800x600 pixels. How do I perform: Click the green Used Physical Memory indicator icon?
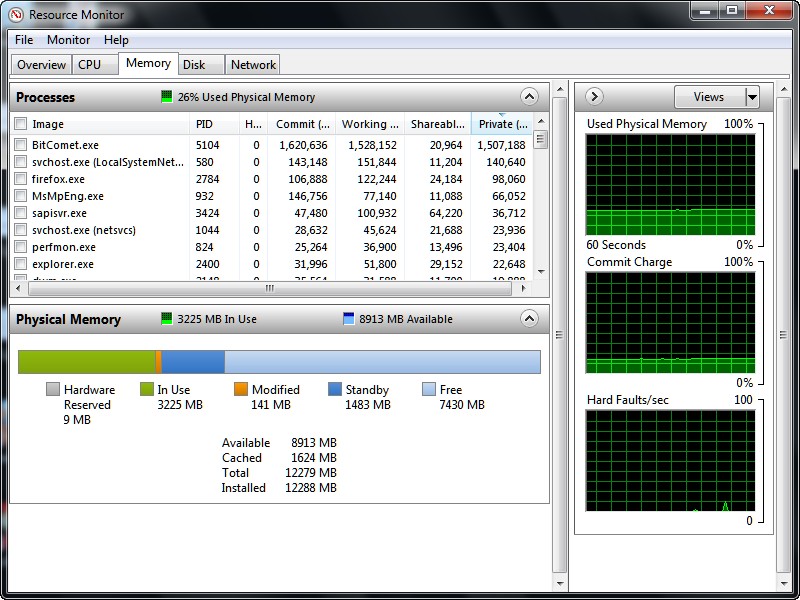(166, 96)
